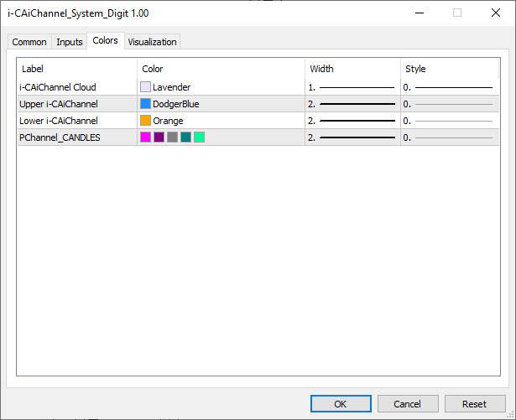The image size is (516, 420).
Task: Click the DodgerBlue color swatch
Action: pos(145,104)
